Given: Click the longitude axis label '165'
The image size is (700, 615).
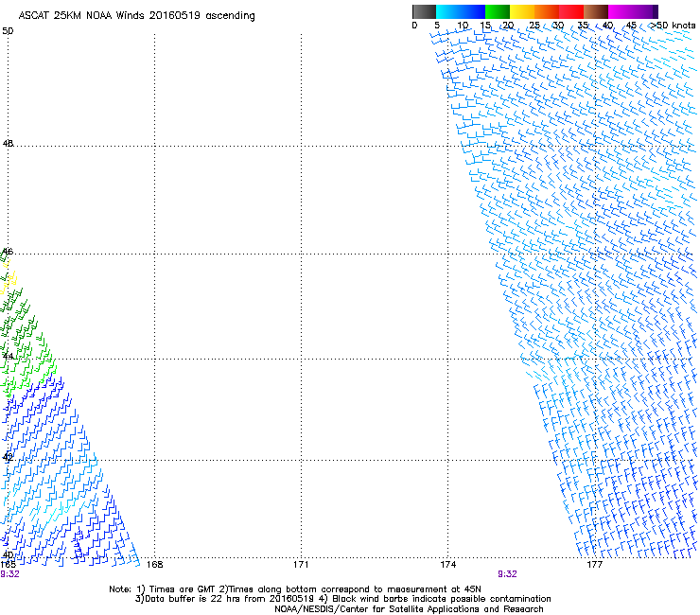Looking at the screenshot, I should [x=8, y=565].
